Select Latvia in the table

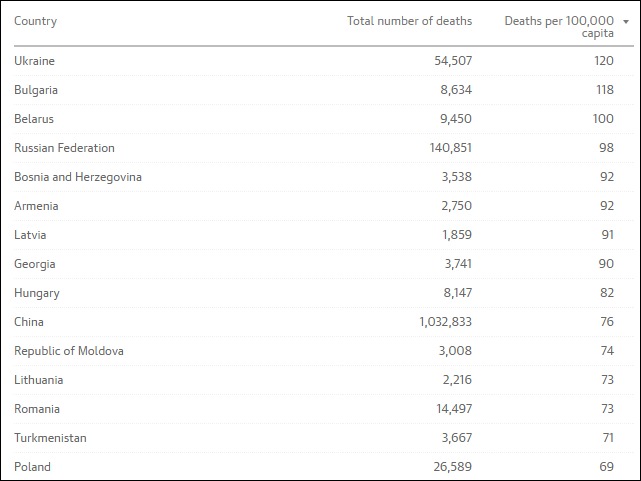[30, 235]
